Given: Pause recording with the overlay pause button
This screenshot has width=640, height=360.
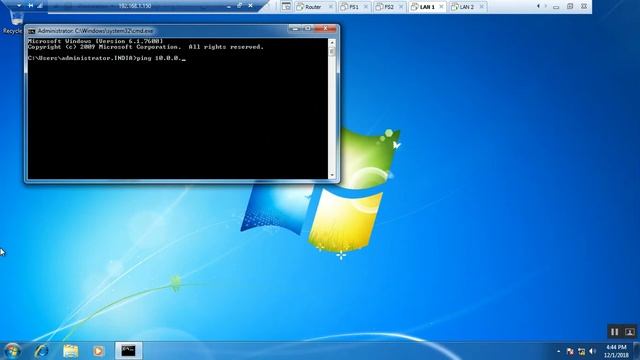Looking at the screenshot, I should pyautogui.click(x=614, y=332).
